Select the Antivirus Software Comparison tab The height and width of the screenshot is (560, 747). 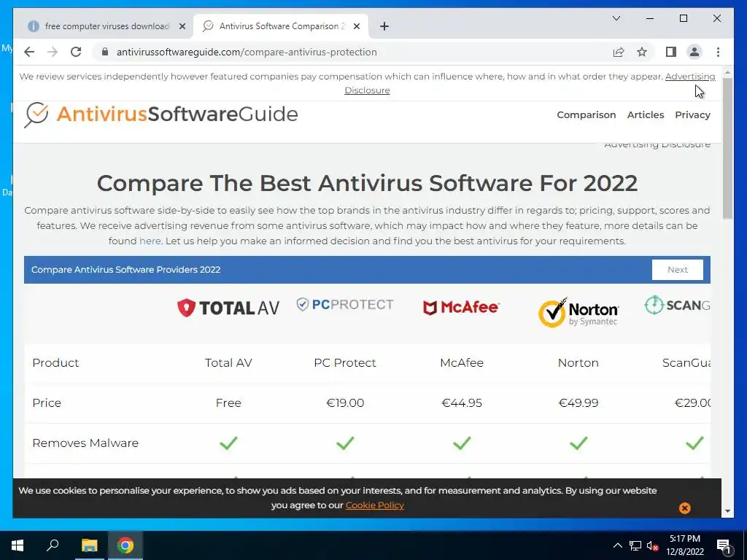coord(281,26)
